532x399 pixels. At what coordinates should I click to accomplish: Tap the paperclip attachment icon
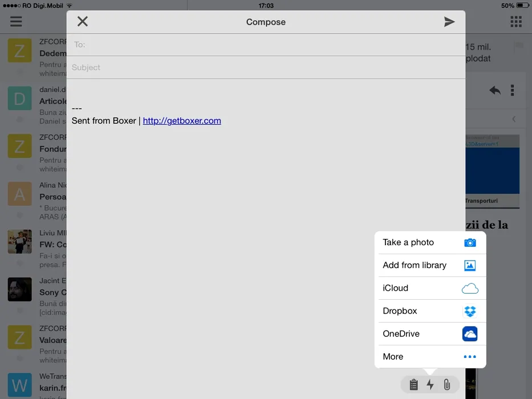[x=447, y=385]
